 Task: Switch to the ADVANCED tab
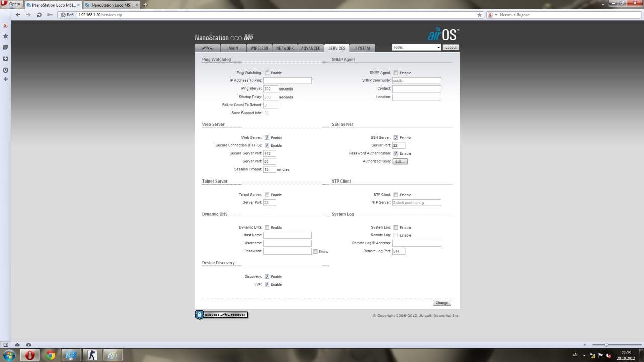click(311, 48)
